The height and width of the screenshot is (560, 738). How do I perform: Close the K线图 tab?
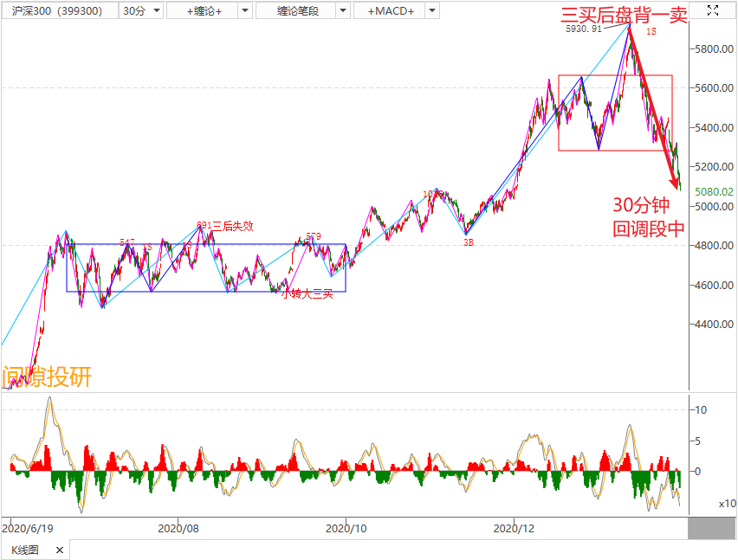(x=60, y=550)
